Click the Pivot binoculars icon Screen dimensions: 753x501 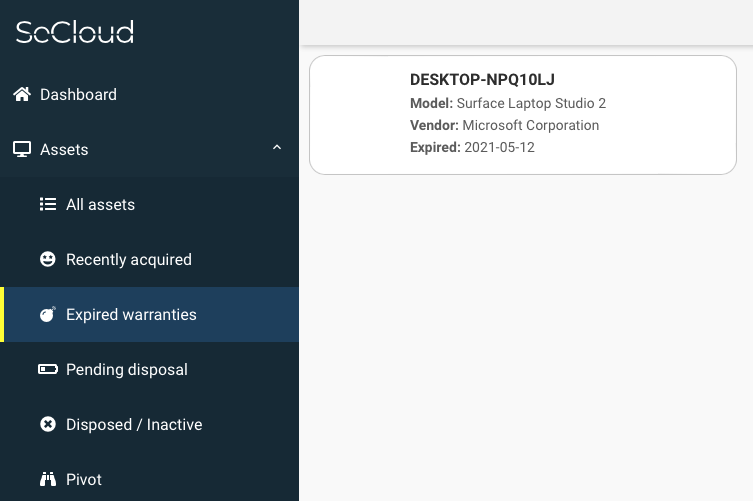click(x=48, y=480)
